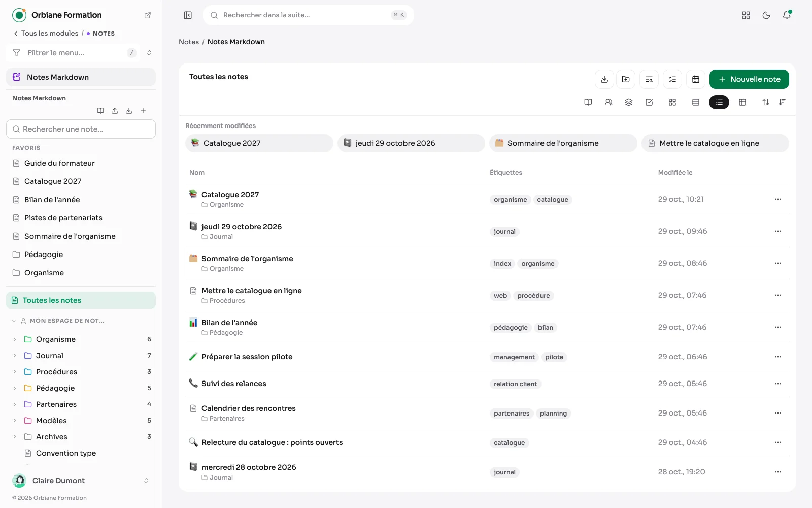Select Toutes les notes in sidebar
Screen dimensions: 812x508
pyautogui.click(x=81, y=300)
